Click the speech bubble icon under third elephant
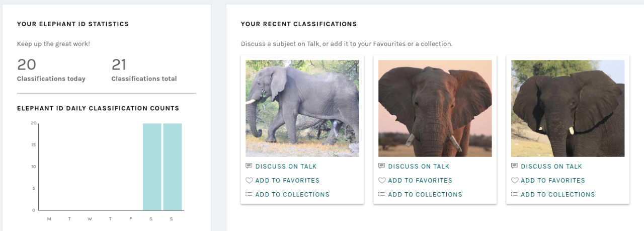 tap(514, 166)
